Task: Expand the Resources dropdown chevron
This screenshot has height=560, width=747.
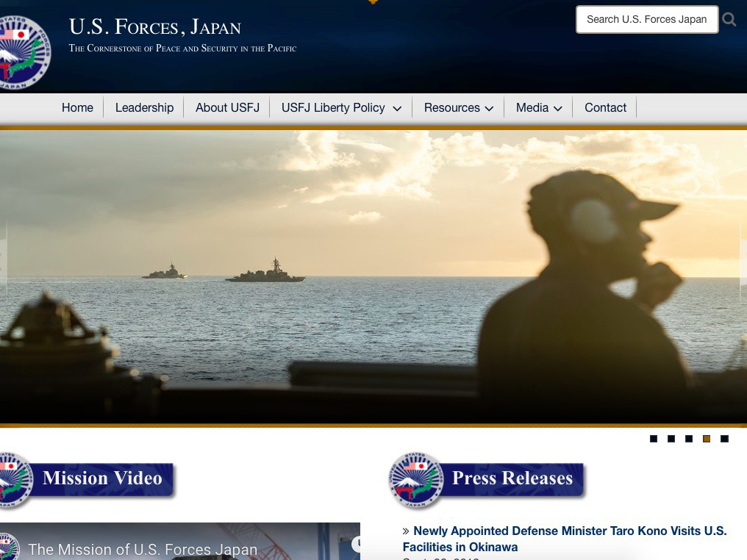Action: tap(489, 109)
